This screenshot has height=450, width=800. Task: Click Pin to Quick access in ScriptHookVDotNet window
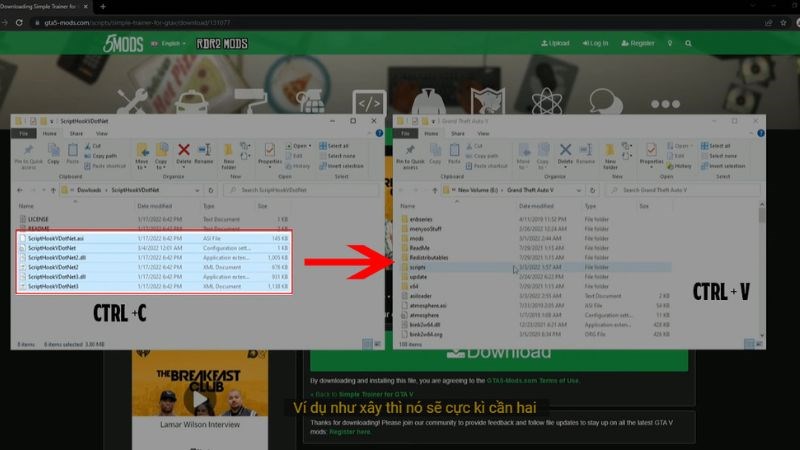point(29,156)
